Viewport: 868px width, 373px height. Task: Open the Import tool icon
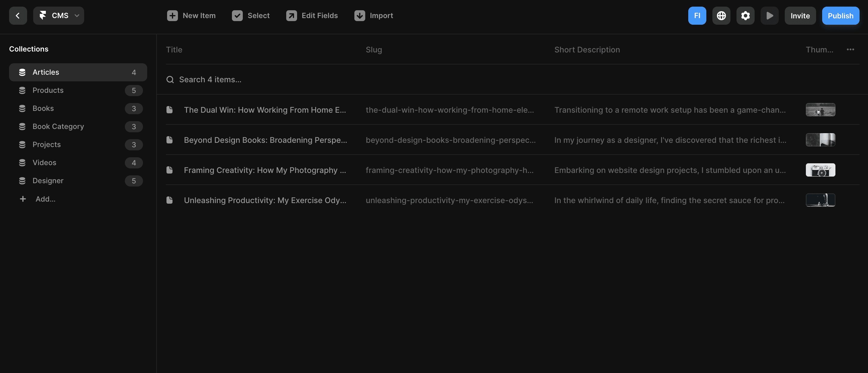(359, 15)
